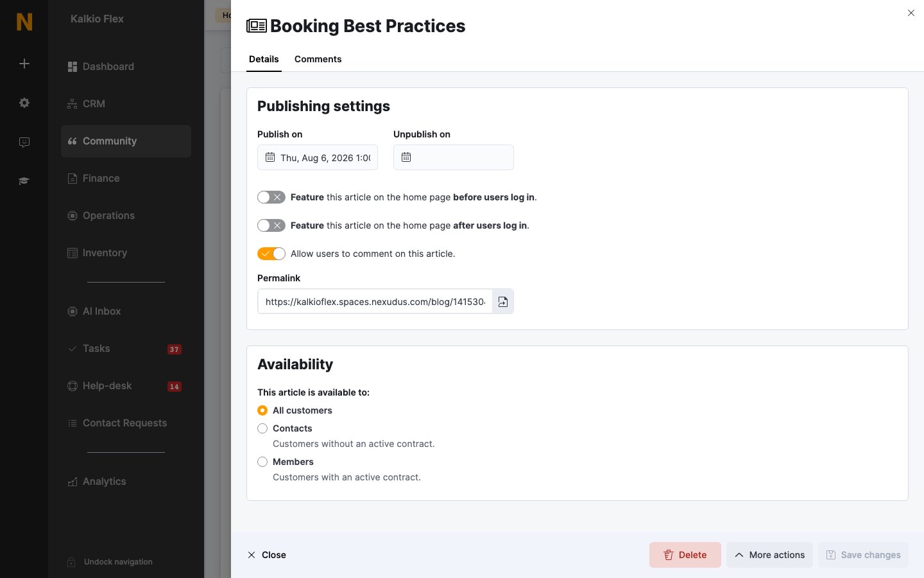The width and height of the screenshot is (924, 578).
Task: Click calendar icon in Unpublish on field
Action: 406,157
